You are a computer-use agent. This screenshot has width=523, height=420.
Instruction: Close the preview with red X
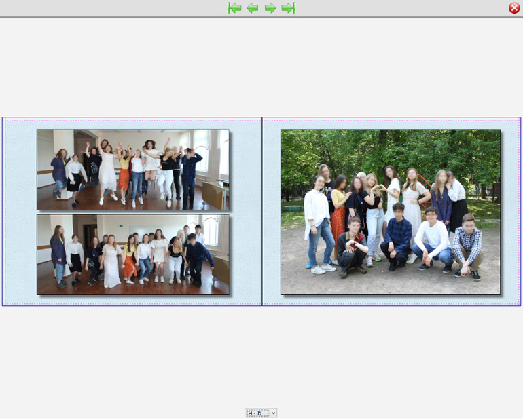point(514,8)
